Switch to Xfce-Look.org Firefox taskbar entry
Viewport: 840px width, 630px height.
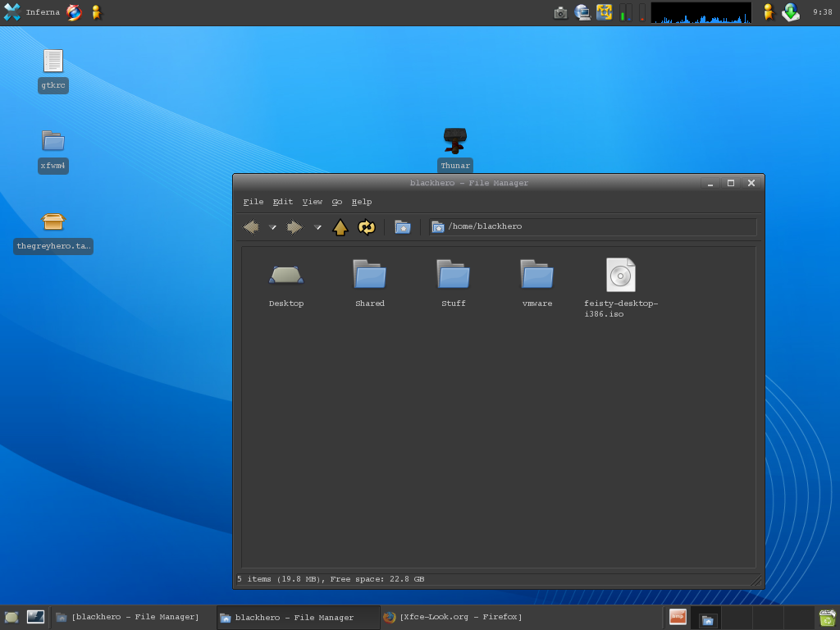(x=461, y=617)
